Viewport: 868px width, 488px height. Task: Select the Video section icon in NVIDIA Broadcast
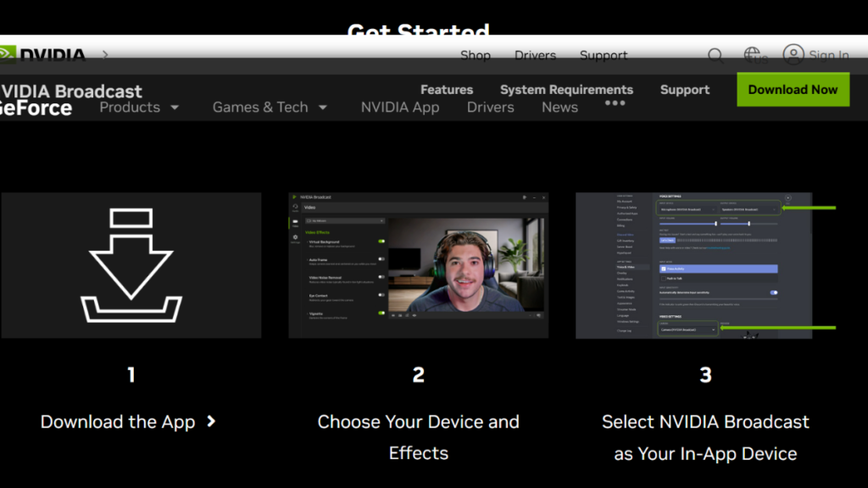click(295, 221)
